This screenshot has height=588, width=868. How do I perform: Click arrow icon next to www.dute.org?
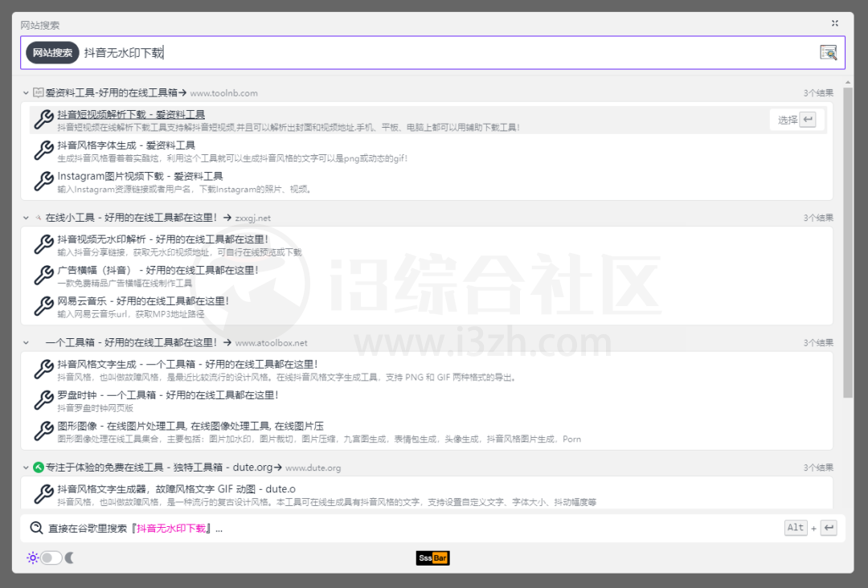point(278,468)
